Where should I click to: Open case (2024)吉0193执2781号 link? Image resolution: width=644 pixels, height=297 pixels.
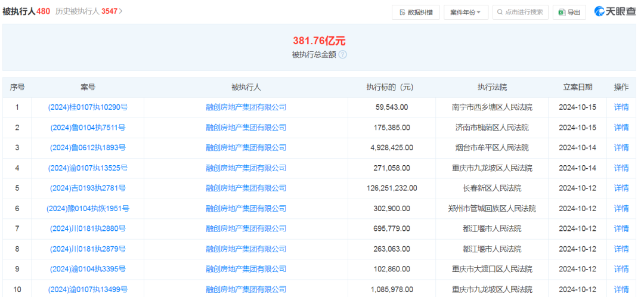88,188
